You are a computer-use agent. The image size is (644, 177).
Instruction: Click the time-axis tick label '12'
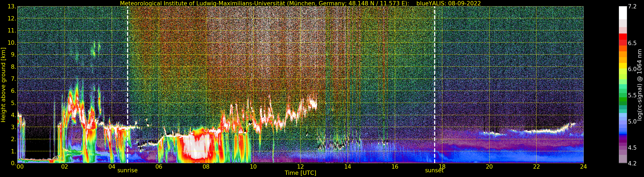point(300,167)
